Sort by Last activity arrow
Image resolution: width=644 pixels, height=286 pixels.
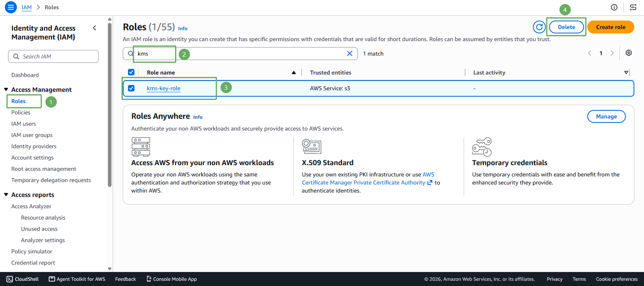click(626, 73)
